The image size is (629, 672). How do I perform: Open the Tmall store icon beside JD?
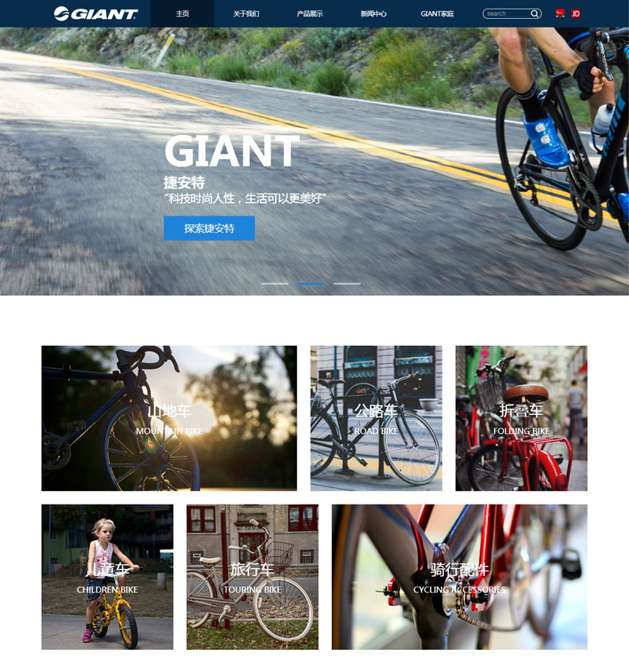point(560,13)
